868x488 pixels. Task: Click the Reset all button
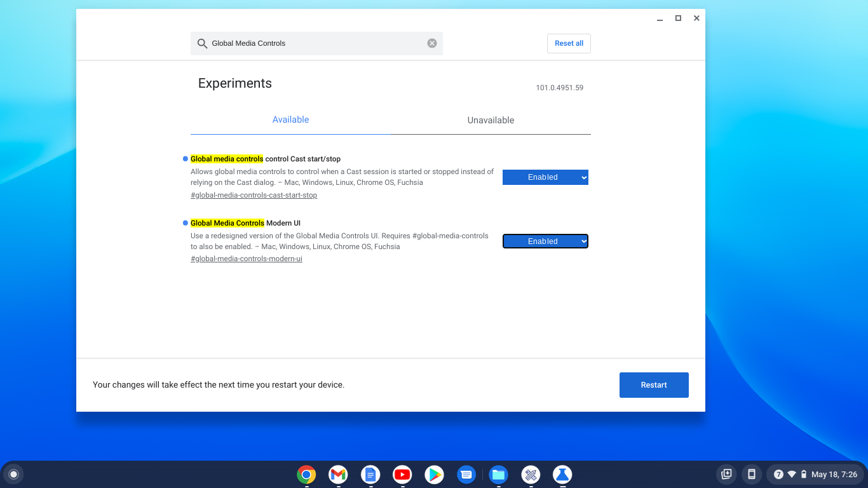pyautogui.click(x=569, y=43)
